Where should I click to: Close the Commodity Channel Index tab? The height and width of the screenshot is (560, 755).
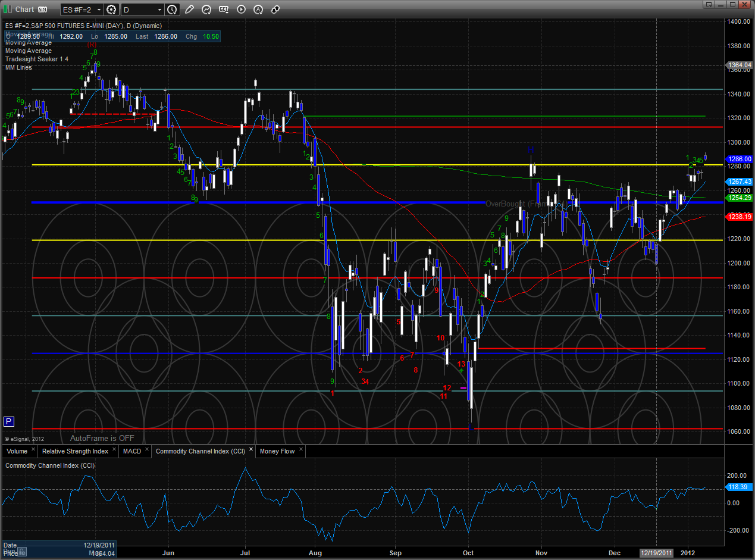(251, 450)
